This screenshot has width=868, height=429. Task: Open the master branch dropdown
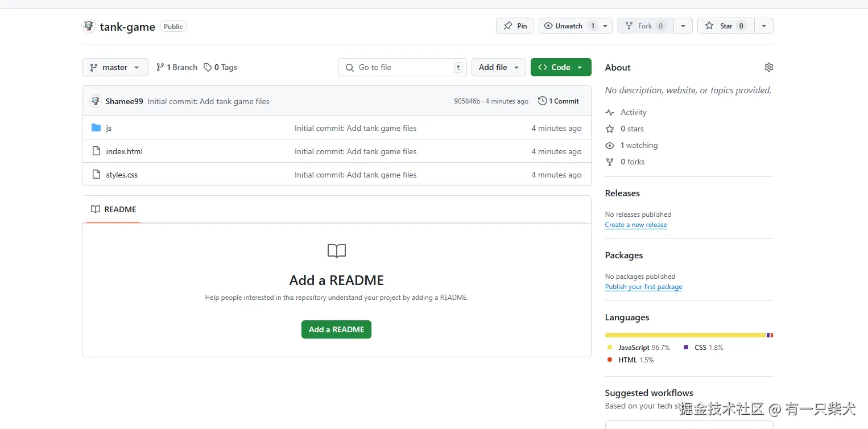[x=115, y=67]
